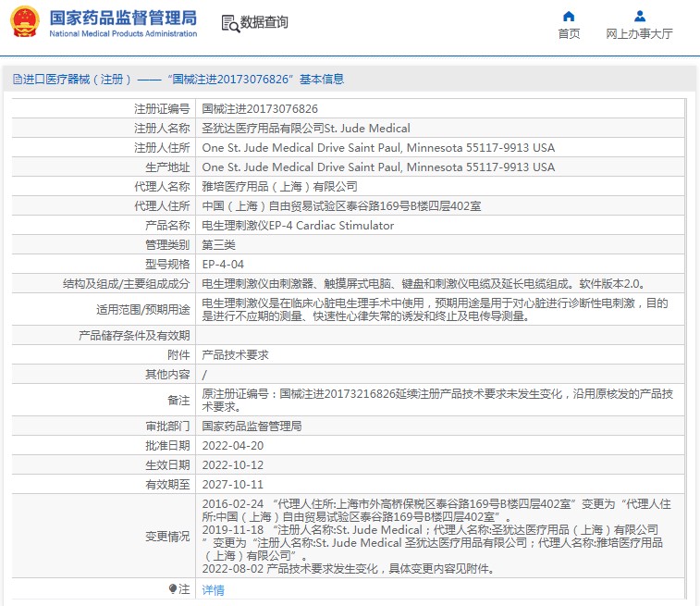
Task: Click the 2019-11-18 change record entry
Action: click(x=433, y=542)
